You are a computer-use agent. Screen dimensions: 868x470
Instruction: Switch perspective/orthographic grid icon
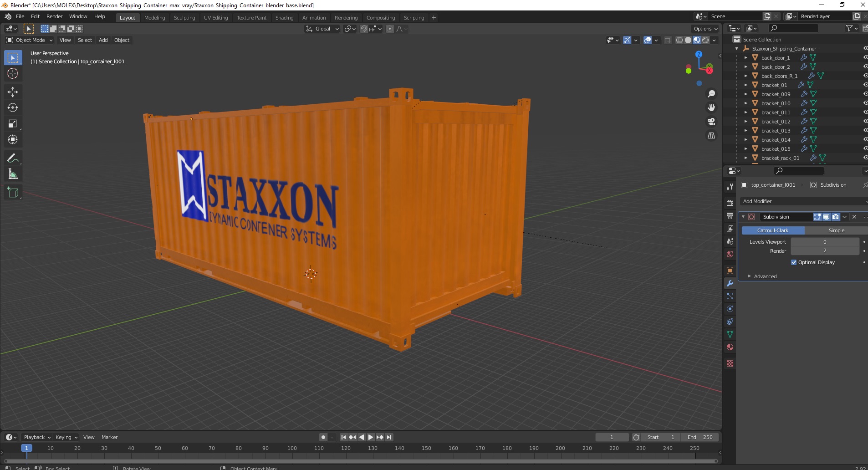click(x=711, y=136)
